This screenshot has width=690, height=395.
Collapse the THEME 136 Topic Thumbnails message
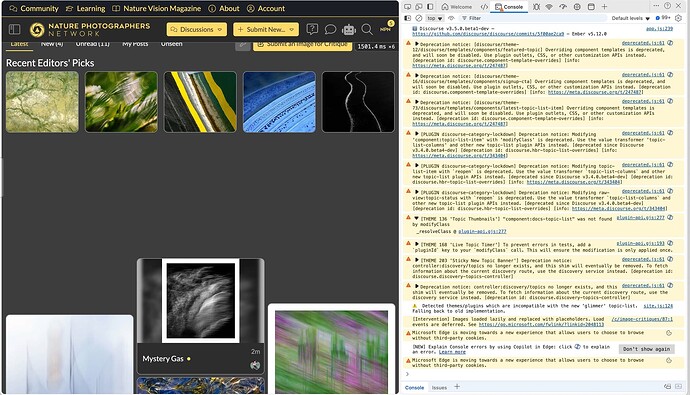coord(416,218)
